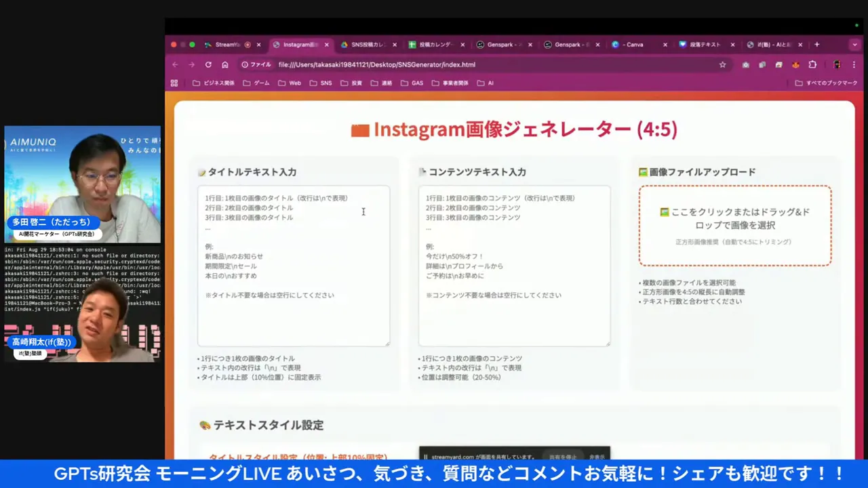Image resolution: width=868 pixels, height=488 pixels.
Task: Click the image upload drop zone
Action: pos(734,226)
